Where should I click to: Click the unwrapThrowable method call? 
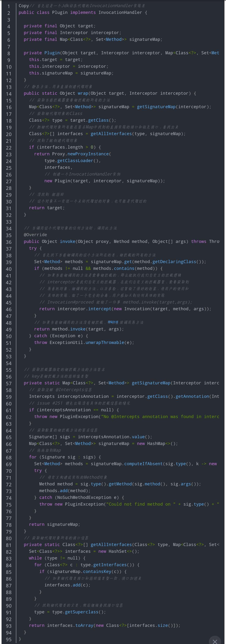point(105,343)
